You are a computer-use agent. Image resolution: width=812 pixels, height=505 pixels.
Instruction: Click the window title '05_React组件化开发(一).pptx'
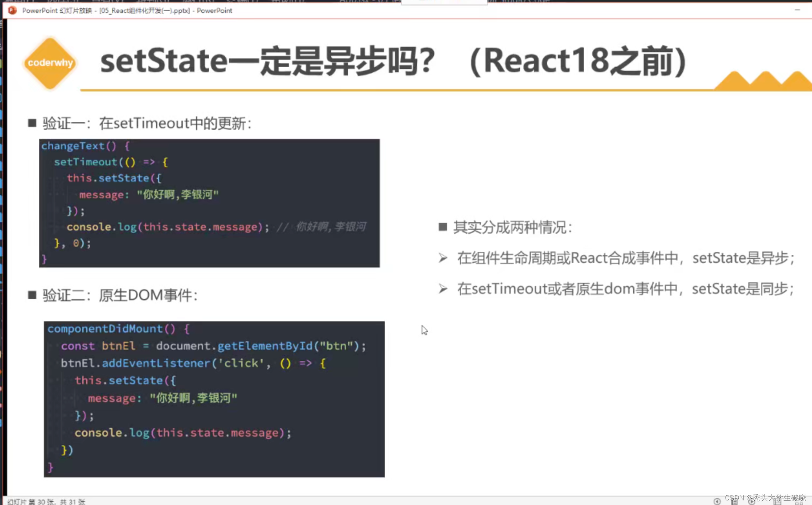tap(144, 11)
